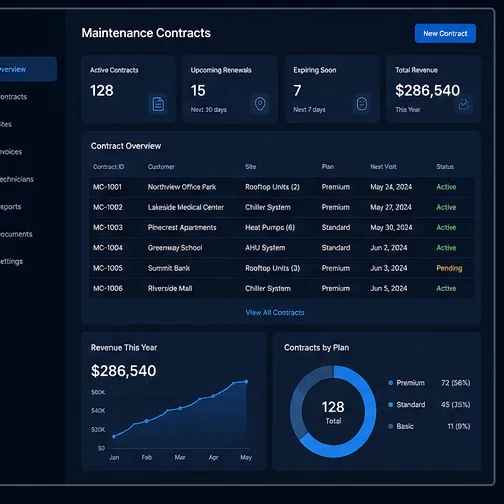Click customer Greenway School

click(x=175, y=248)
